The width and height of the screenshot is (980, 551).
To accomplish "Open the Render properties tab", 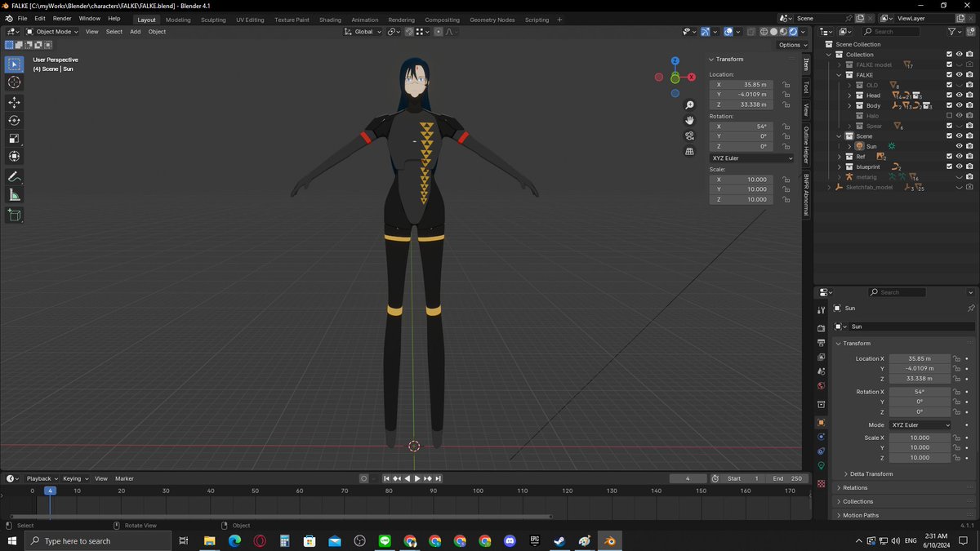I will (821, 327).
